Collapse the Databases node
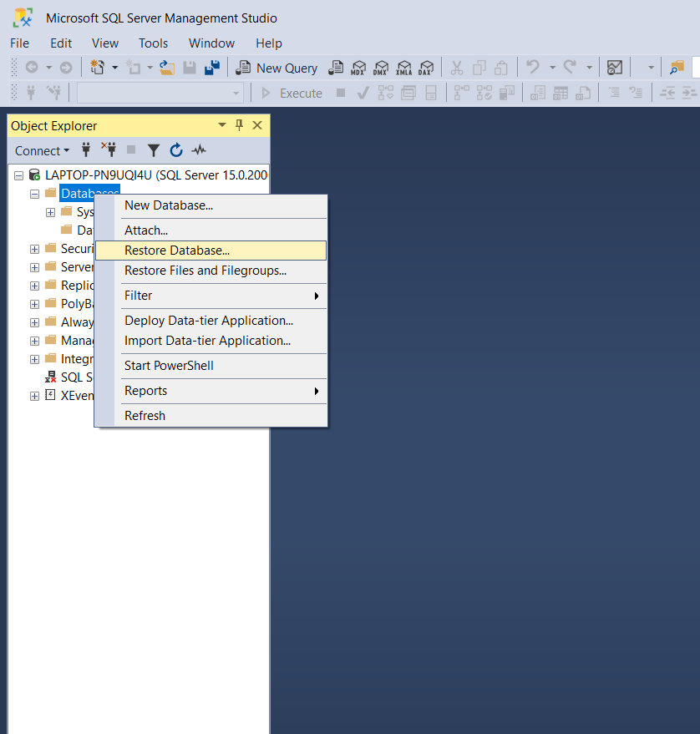 [x=33, y=193]
